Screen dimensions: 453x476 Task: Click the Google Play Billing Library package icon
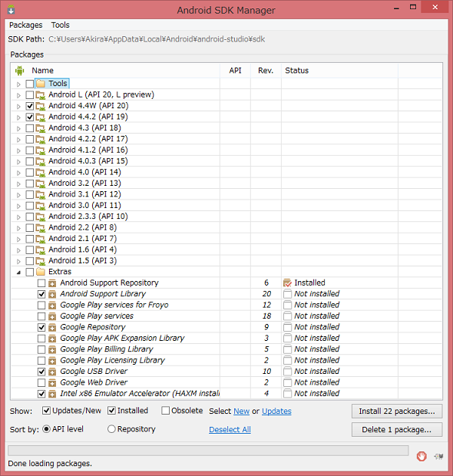pyautogui.click(x=52, y=350)
